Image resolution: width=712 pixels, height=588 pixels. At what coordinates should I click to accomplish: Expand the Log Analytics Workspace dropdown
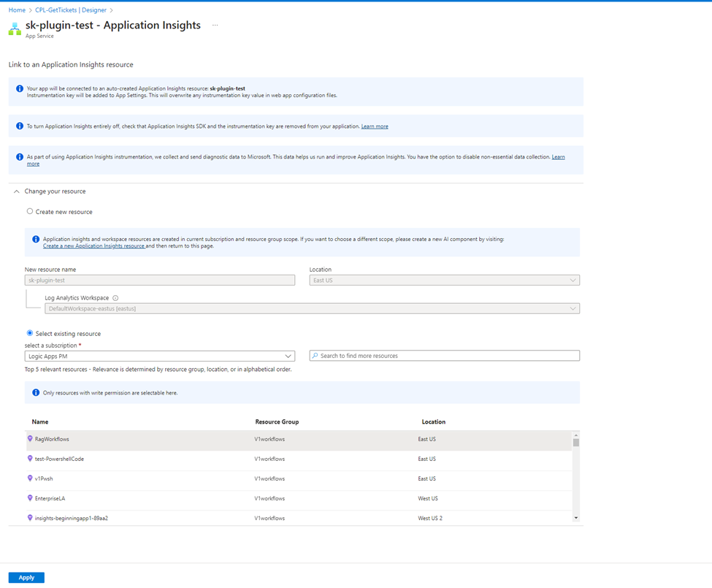(312, 309)
